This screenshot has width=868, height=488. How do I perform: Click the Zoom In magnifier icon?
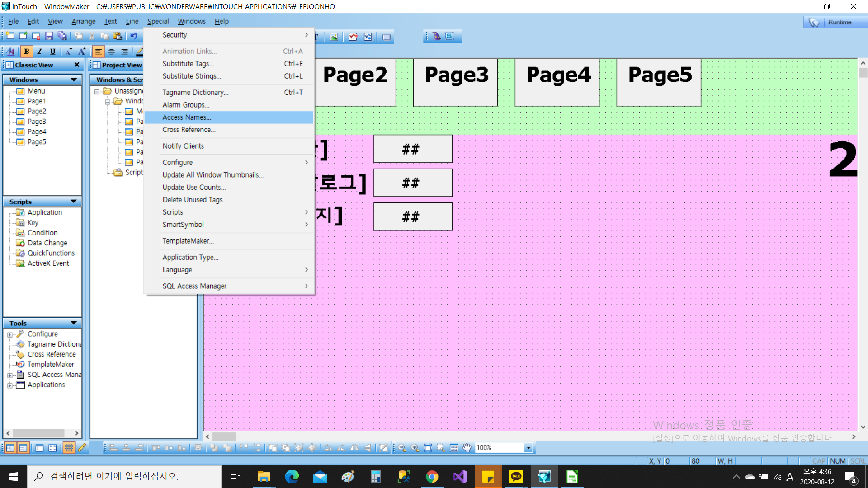(x=415, y=448)
